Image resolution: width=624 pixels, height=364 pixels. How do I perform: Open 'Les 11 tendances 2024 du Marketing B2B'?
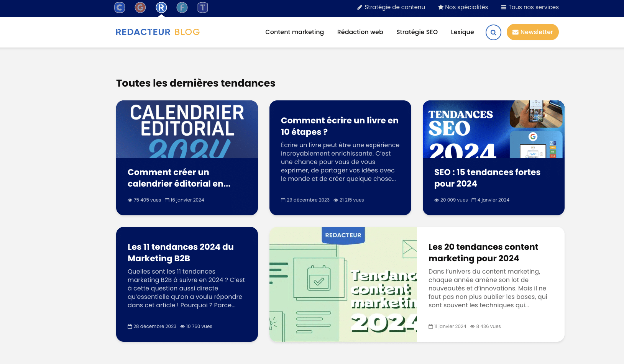(x=181, y=253)
